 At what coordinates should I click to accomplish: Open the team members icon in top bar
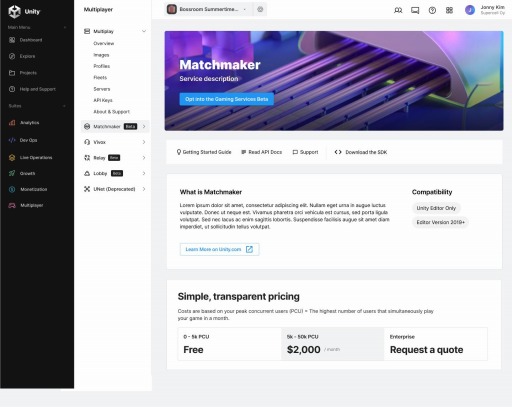click(398, 10)
